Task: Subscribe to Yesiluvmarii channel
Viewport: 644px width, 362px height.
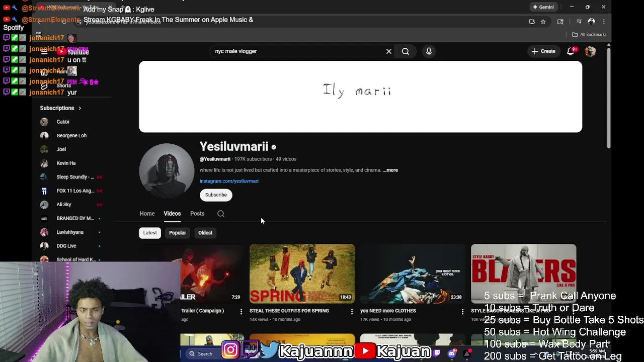Action: tap(216, 195)
